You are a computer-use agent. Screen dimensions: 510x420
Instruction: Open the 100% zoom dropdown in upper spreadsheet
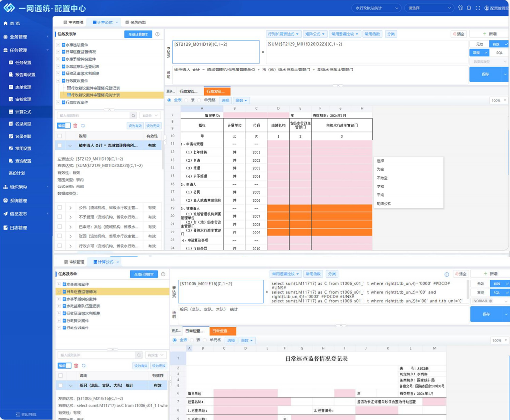(499, 100)
